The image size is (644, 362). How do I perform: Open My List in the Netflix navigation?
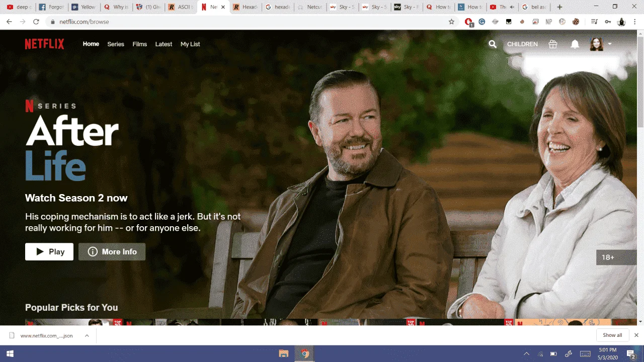190,44
